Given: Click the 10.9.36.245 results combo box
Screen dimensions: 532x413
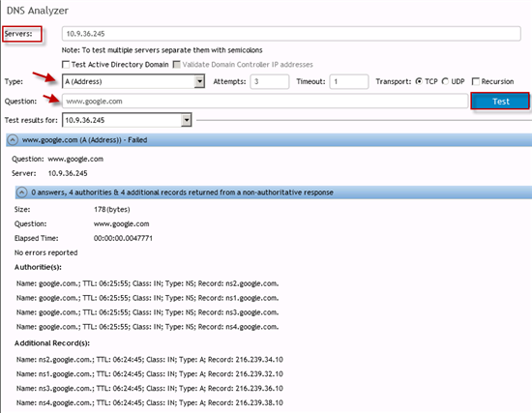Looking at the screenshot, I should [127, 120].
